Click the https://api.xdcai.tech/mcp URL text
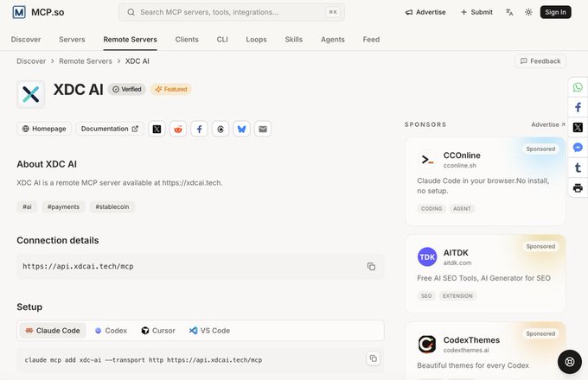This screenshot has width=588, height=380. tap(78, 266)
